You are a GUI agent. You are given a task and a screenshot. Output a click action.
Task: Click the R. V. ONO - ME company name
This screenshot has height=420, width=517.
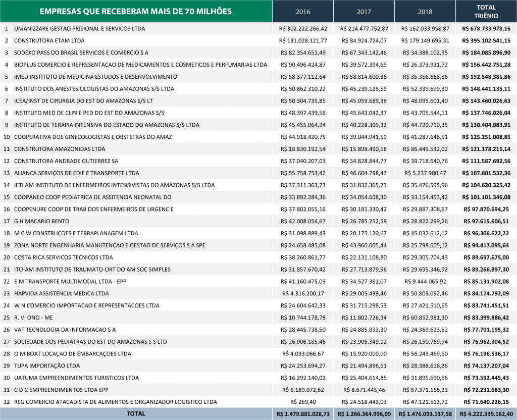pyautogui.click(x=33, y=318)
